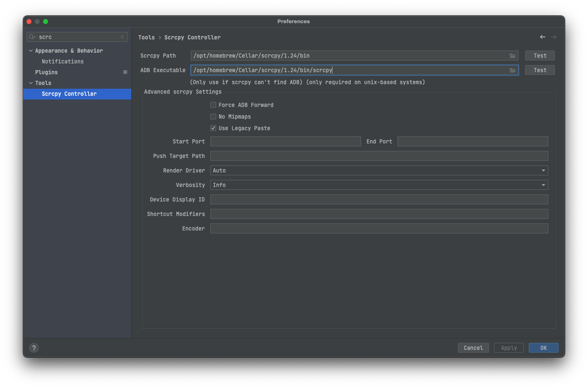Browse for the ADB Executable file
The width and height of the screenshot is (588, 388).
(513, 70)
